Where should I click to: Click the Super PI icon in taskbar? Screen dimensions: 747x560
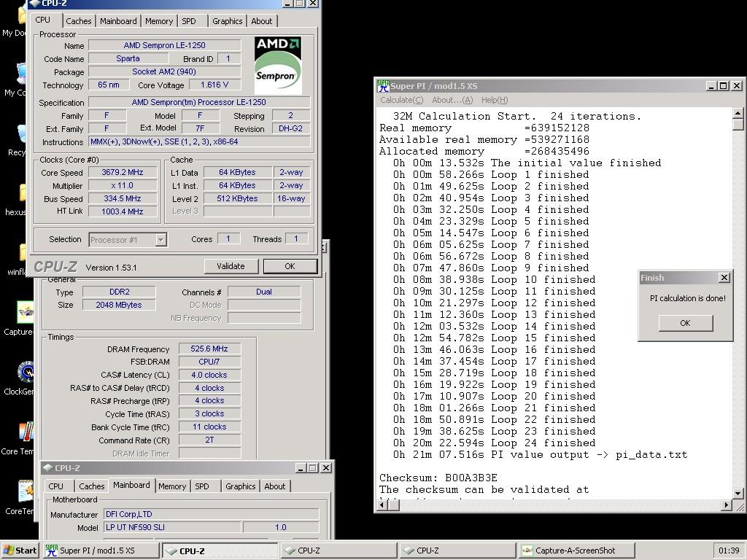(51, 551)
